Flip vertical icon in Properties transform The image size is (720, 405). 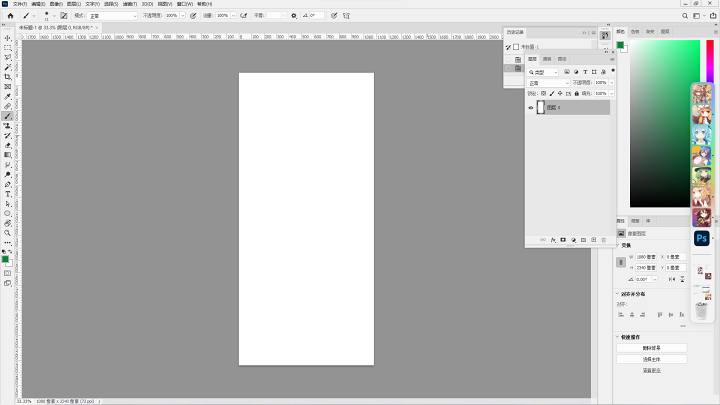click(682, 279)
